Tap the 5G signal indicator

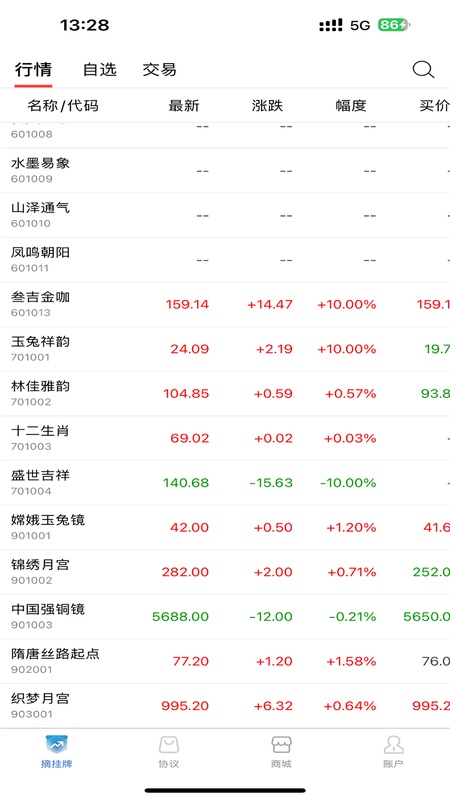360,26
